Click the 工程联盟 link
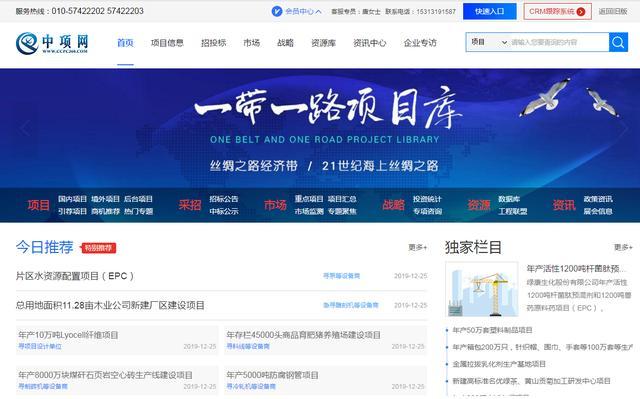Viewport: 640px width, 399px height. [513, 211]
